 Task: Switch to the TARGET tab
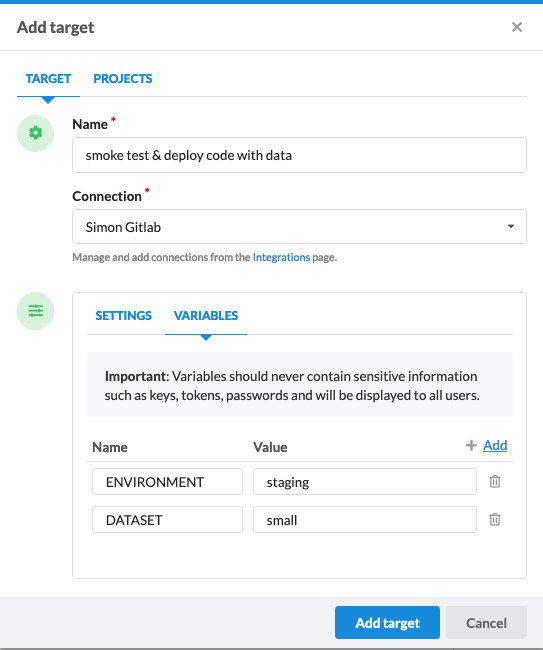click(48, 78)
